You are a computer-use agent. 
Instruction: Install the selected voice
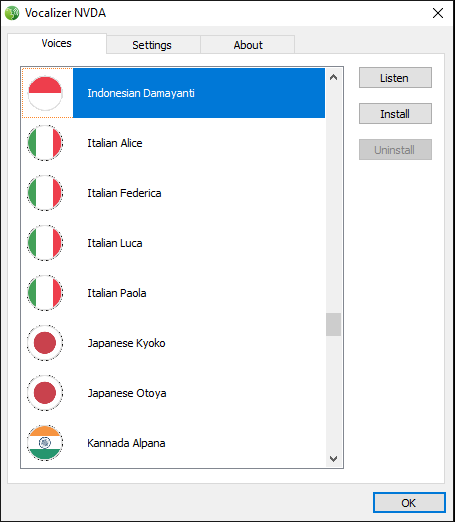click(x=395, y=114)
